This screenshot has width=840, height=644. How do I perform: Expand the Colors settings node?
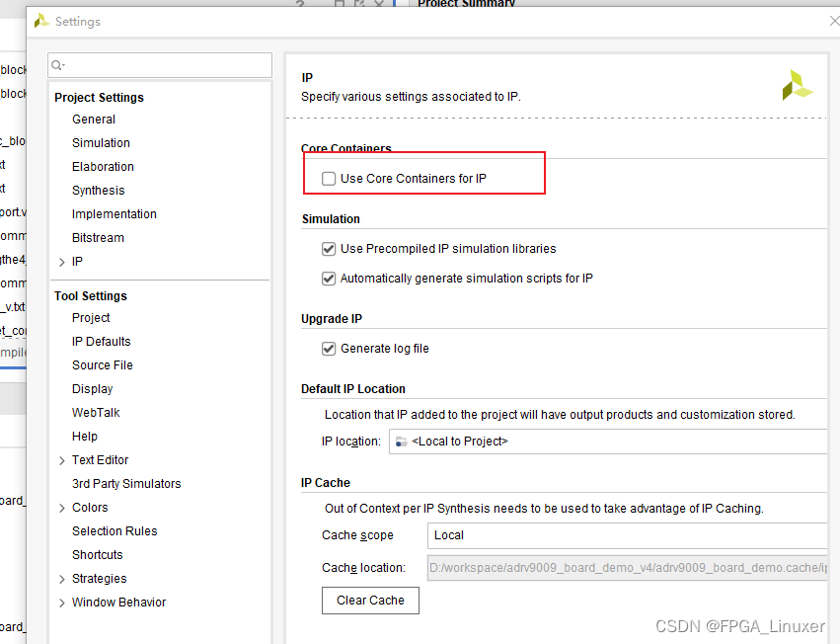click(61, 508)
